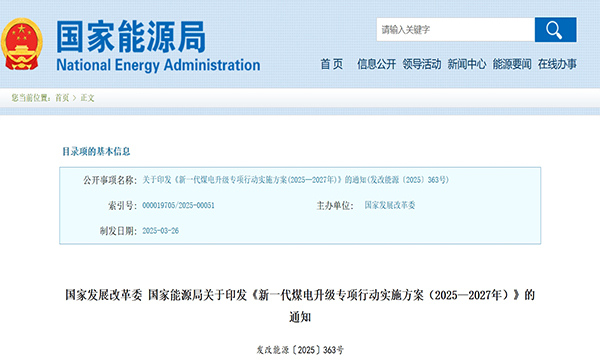Click the national emblem logo
Image resolution: width=600 pixels, height=360 pixels.
coord(22,44)
